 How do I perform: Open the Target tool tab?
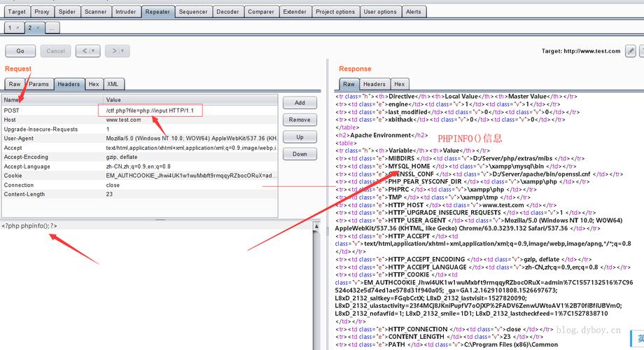[17, 11]
